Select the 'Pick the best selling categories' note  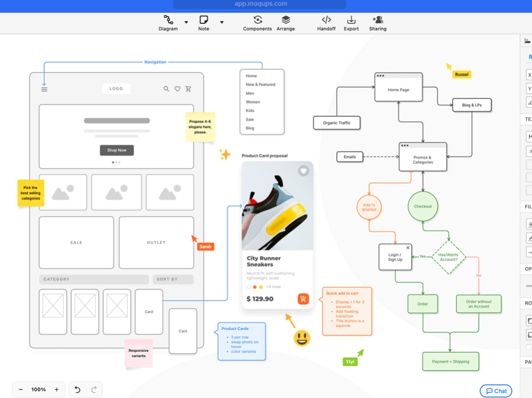point(31,193)
